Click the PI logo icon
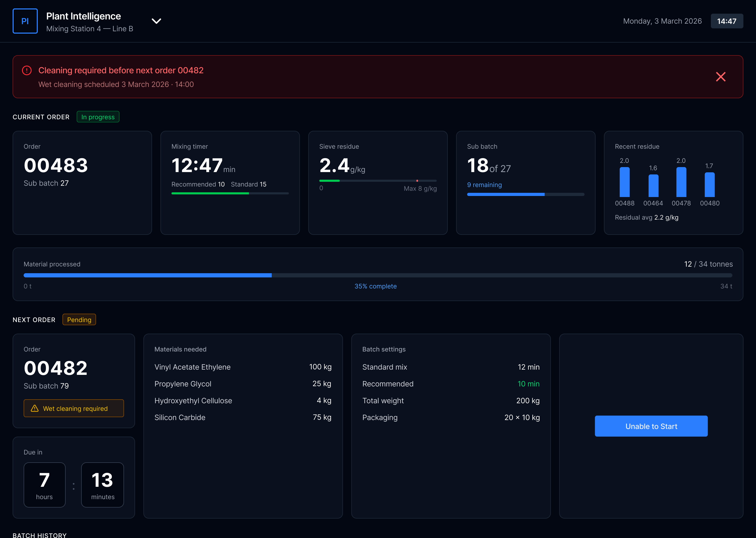The height and width of the screenshot is (538, 756). click(25, 21)
